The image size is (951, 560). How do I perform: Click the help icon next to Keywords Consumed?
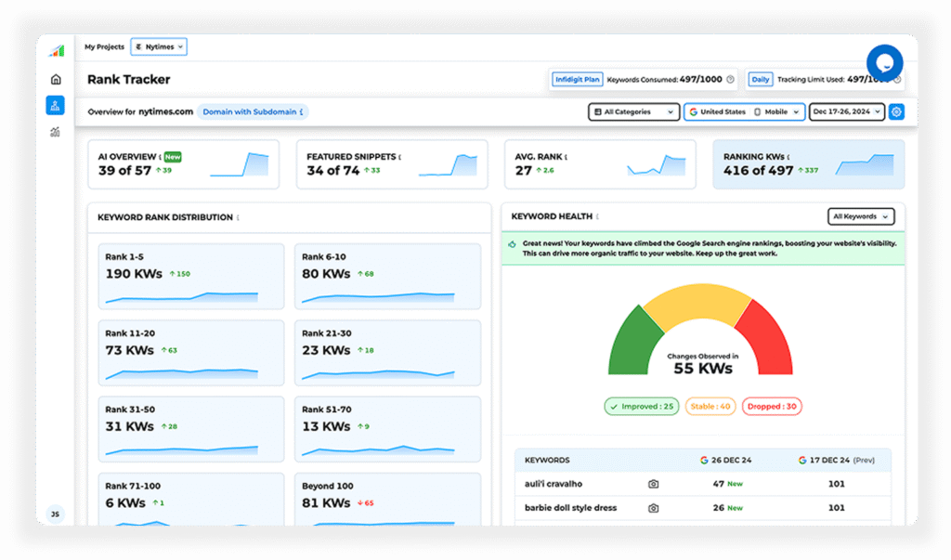coord(730,80)
